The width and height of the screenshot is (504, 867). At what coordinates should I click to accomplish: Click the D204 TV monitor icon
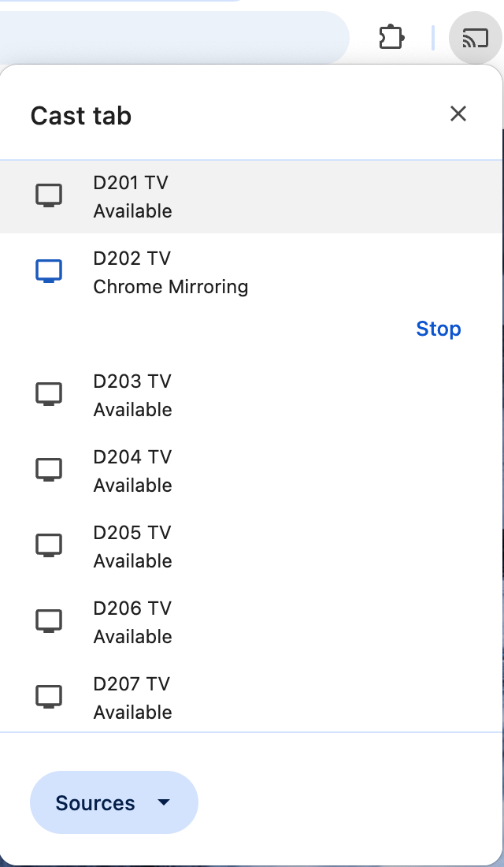pos(49,470)
